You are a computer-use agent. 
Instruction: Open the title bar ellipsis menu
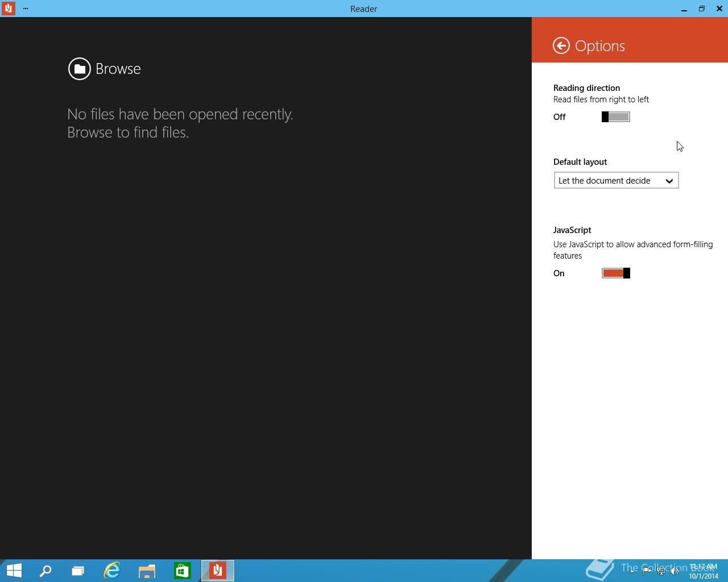(x=26, y=9)
